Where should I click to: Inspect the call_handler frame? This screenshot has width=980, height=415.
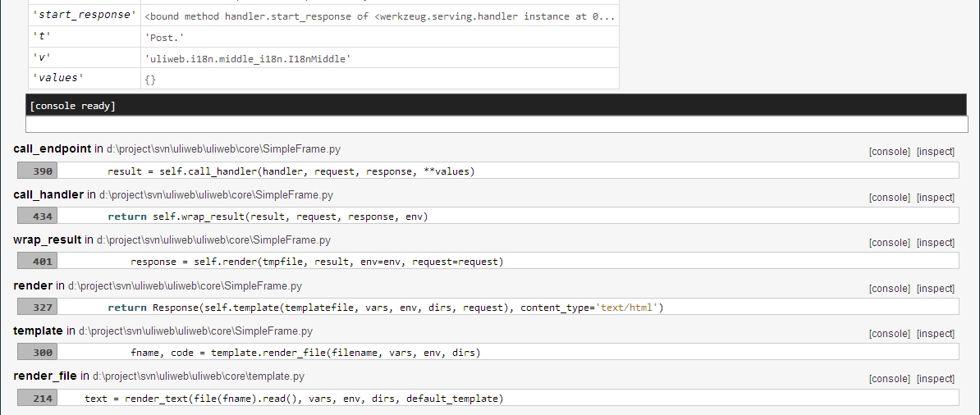coord(935,198)
